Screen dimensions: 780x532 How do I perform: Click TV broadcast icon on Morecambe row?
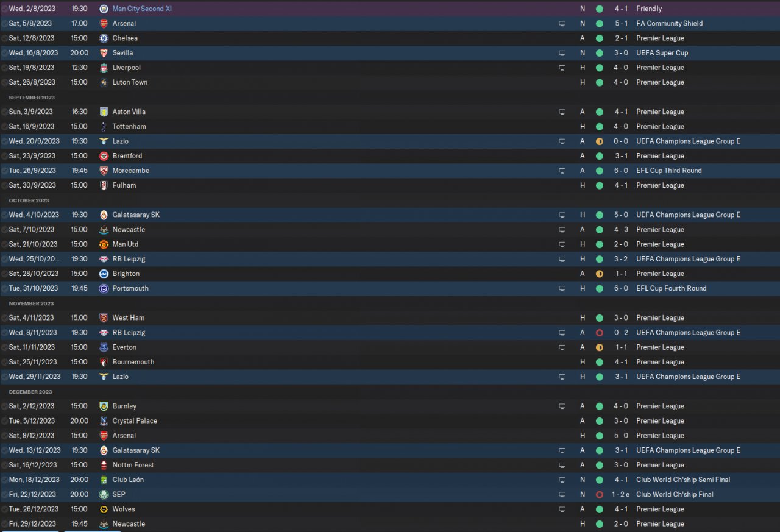tap(562, 171)
